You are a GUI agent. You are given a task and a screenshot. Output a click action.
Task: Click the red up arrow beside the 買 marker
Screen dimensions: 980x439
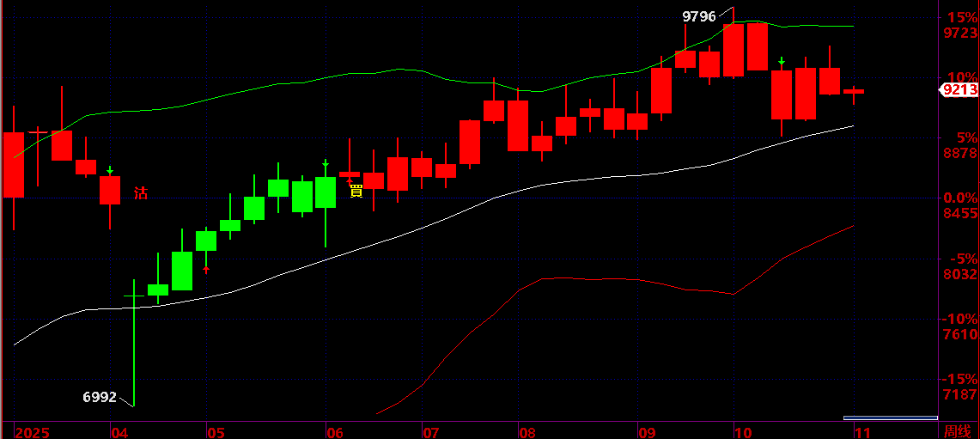(350, 181)
